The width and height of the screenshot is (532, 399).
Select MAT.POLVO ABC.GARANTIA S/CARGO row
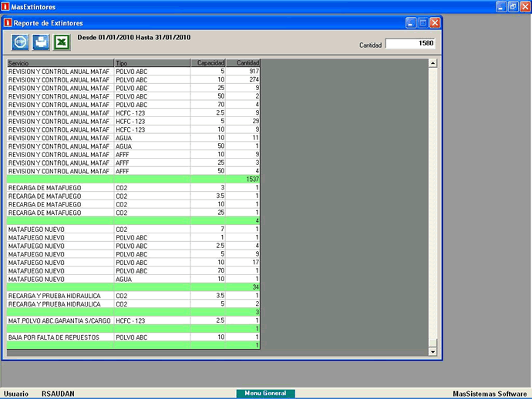[133, 320]
